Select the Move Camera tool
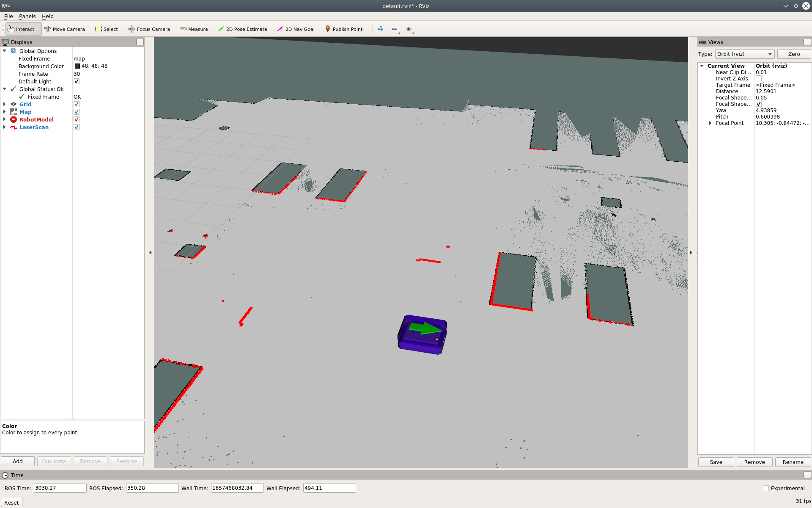This screenshot has height=508, width=812. tap(65, 29)
